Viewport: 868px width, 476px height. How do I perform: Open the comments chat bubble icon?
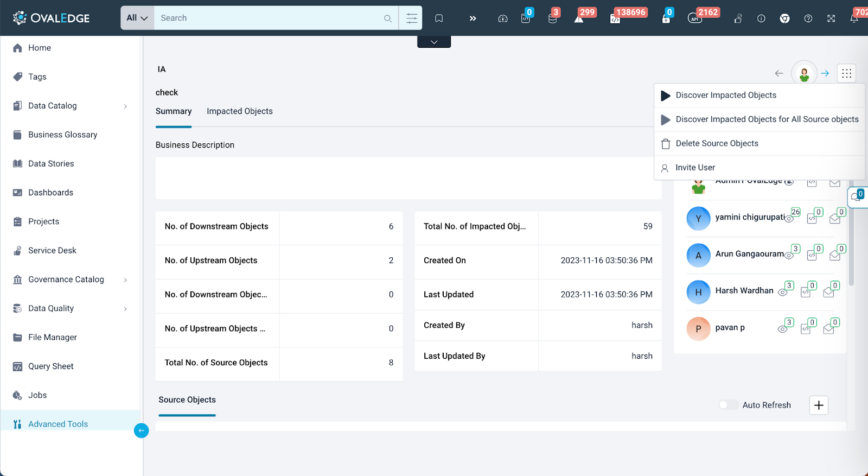(857, 197)
